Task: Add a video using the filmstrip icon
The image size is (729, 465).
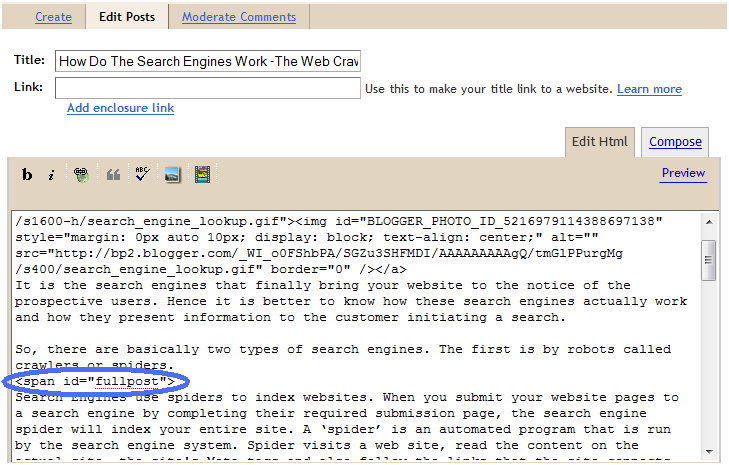Action: [202, 174]
